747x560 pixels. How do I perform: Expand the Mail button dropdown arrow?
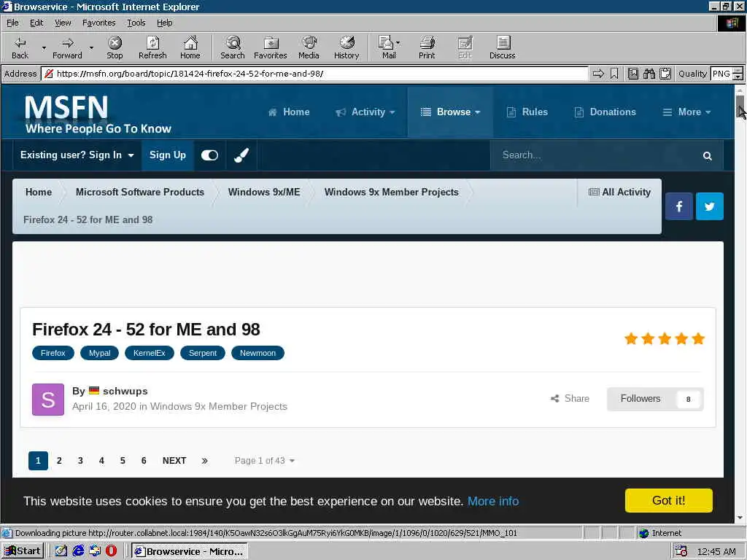[x=398, y=43]
